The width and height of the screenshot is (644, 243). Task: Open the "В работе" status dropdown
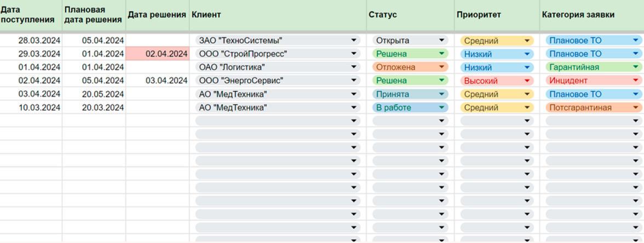click(x=410, y=108)
